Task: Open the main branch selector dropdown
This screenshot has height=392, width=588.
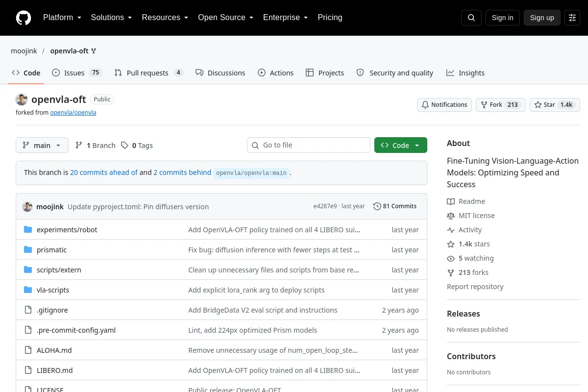Action: pyautogui.click(x=42, y=145)
